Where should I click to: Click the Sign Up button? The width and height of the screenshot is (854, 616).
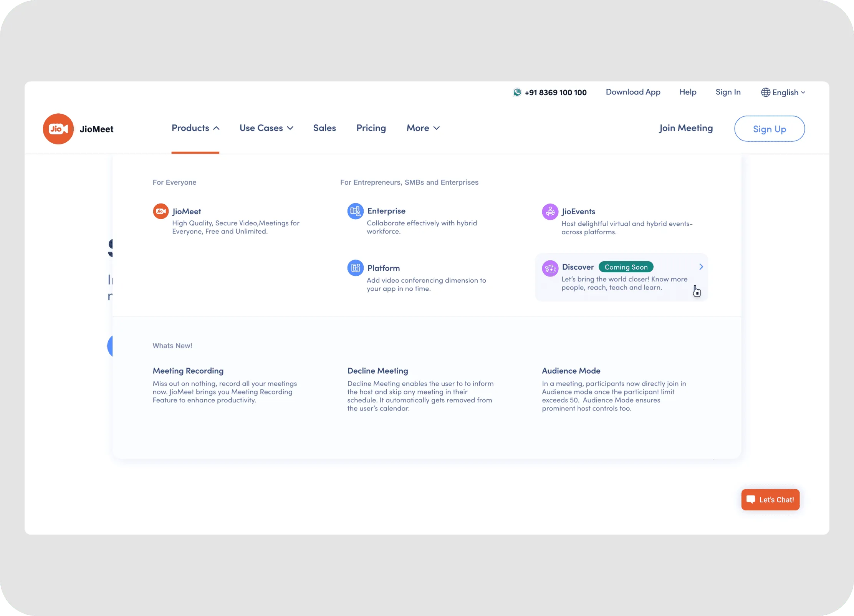pyautogui.click(x=770, y=129)
